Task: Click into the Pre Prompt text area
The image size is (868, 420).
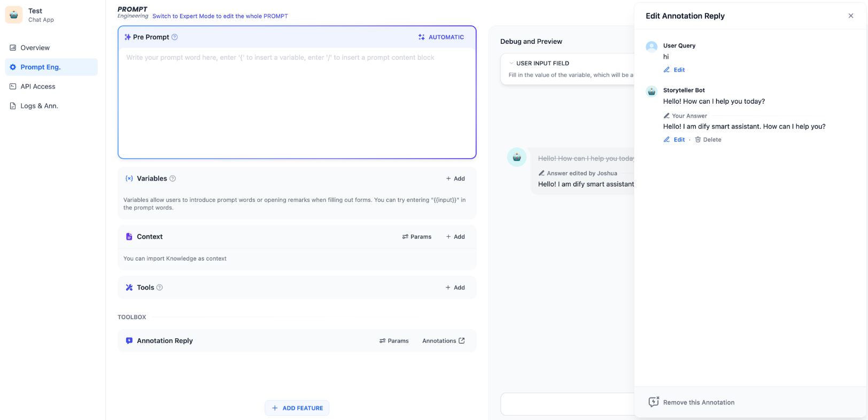Action: 297,102
